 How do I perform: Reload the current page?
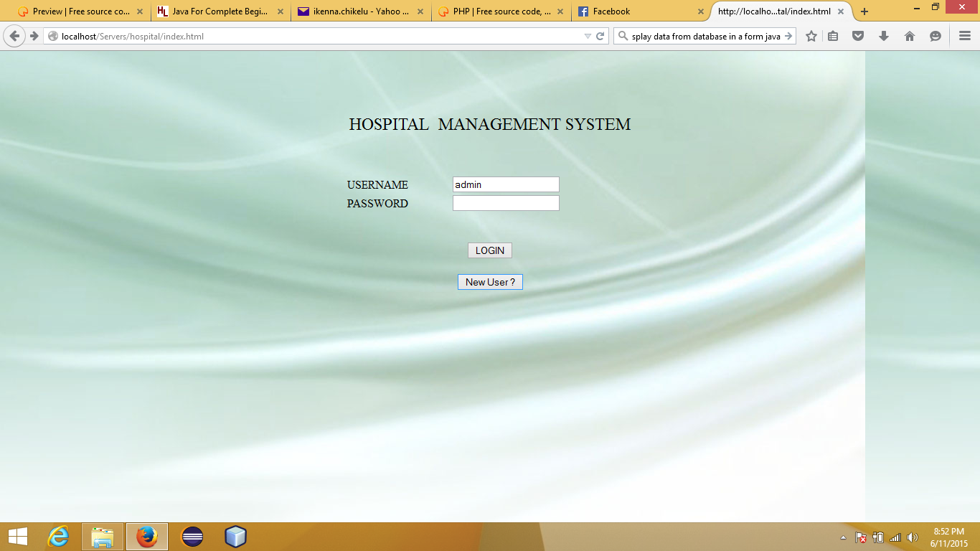(x=600, y=34)
